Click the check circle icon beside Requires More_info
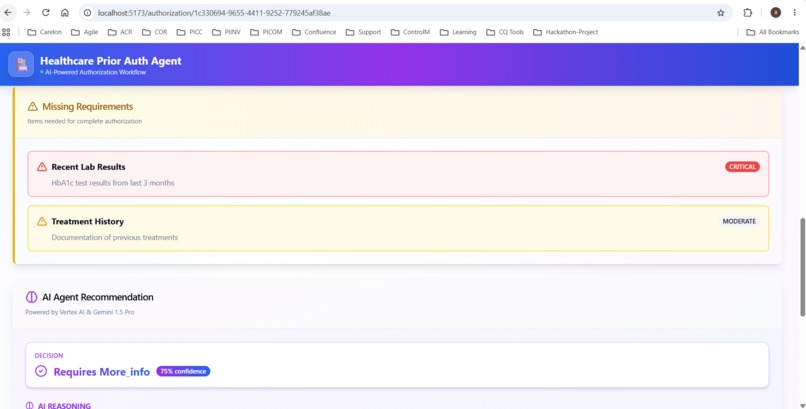Screen dimensions: 806x409 (x=41, y=371)
